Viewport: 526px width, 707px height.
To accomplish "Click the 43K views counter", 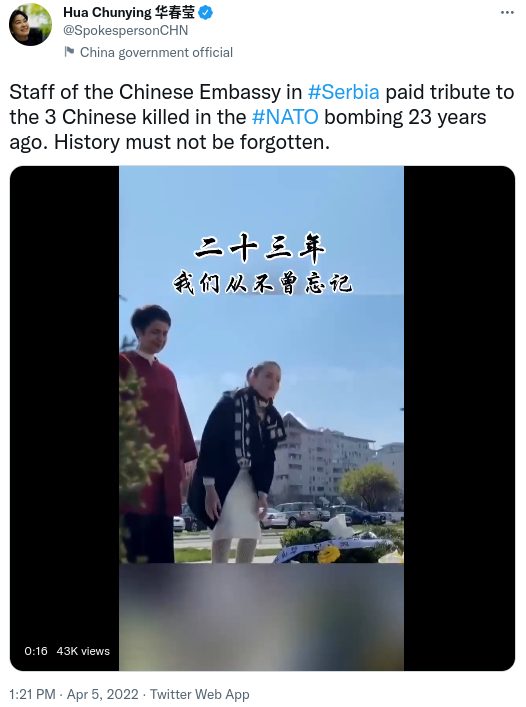I will (x=83, y=651).
